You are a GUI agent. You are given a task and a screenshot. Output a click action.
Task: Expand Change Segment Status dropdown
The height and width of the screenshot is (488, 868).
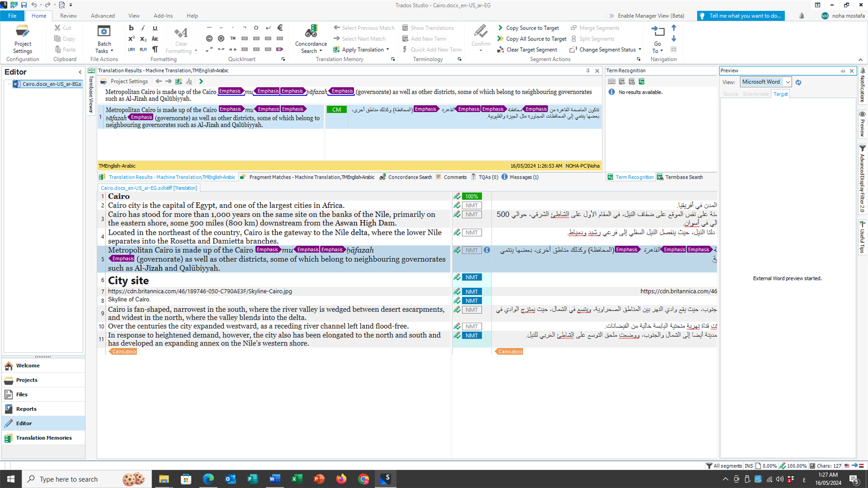640,49
